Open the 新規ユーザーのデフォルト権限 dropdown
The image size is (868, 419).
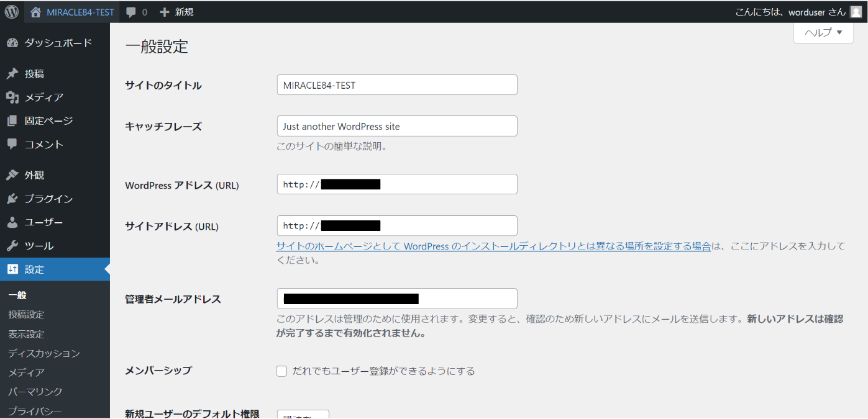[303, 415]
